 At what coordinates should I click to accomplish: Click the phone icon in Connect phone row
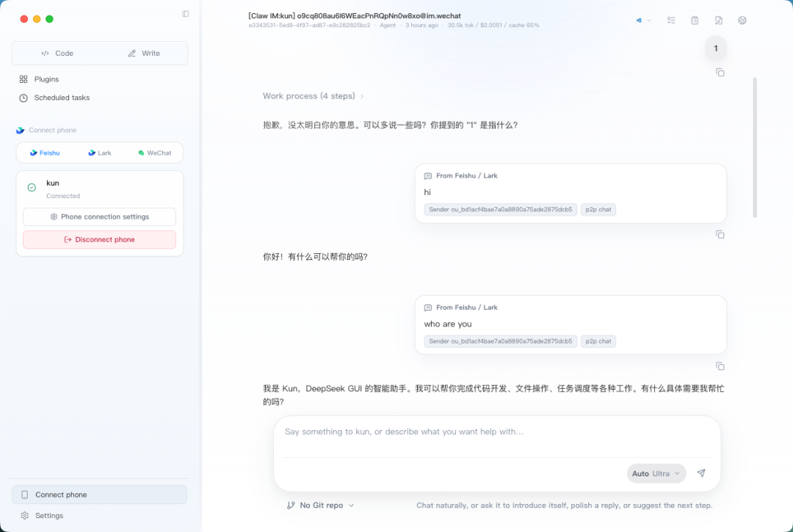tap(24, 495)
